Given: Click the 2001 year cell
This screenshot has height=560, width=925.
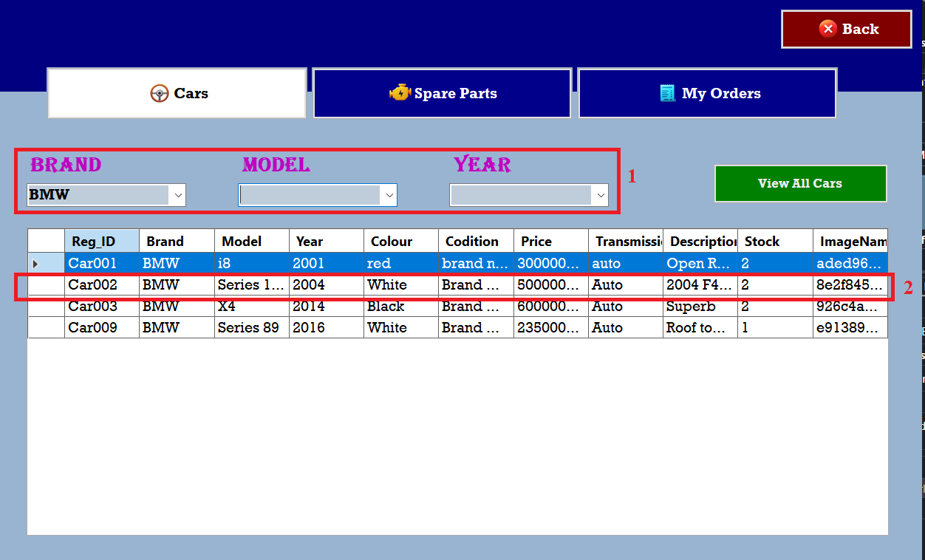Looking at the screenshot, I should point(327,264).
